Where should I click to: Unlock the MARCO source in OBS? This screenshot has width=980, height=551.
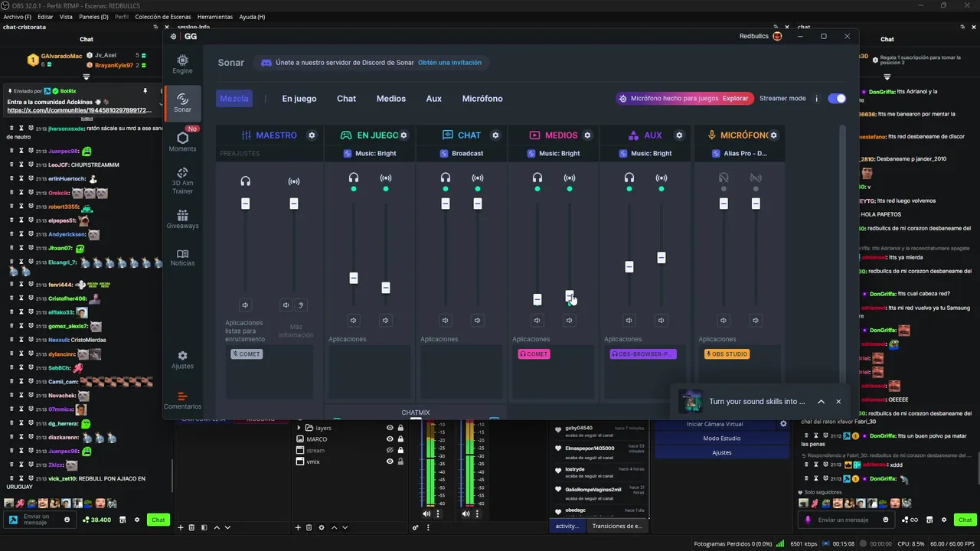[400, 439]
